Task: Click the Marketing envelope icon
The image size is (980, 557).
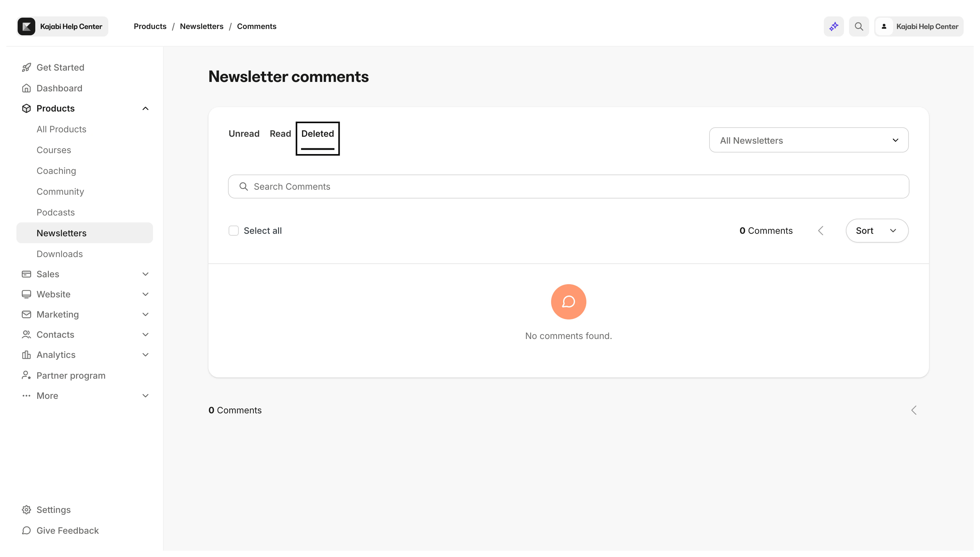Action: coord(26,314)
